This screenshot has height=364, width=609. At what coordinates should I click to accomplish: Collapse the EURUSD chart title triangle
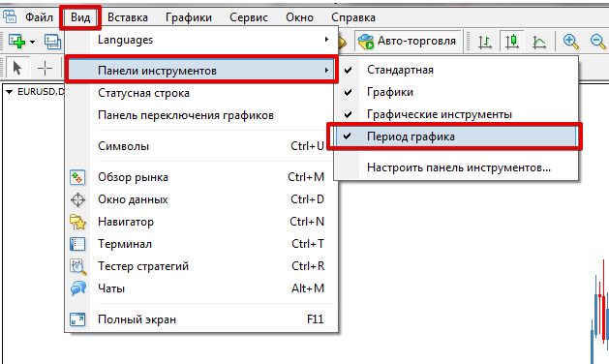click(x=10, y=92)
